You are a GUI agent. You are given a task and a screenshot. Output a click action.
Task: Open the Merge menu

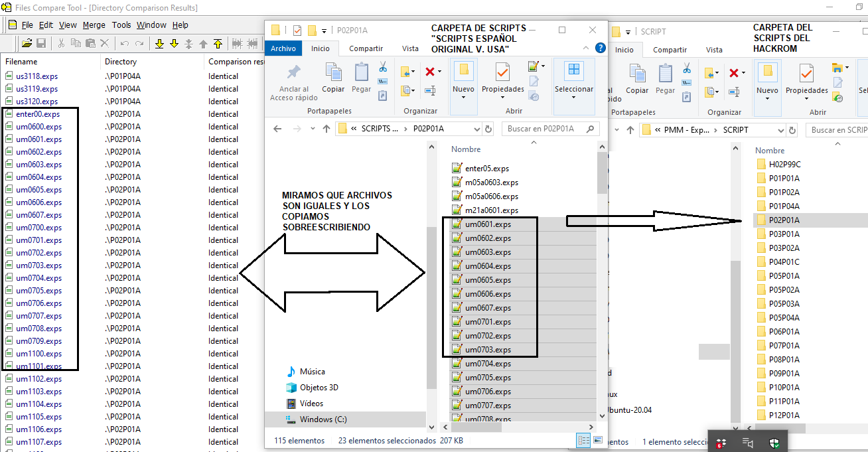94,25
